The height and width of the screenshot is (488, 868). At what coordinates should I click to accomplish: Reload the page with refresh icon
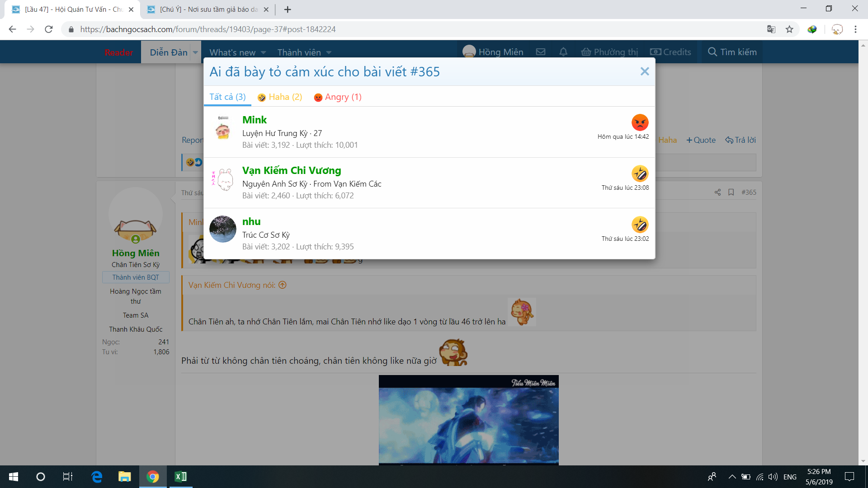(49, 29)
